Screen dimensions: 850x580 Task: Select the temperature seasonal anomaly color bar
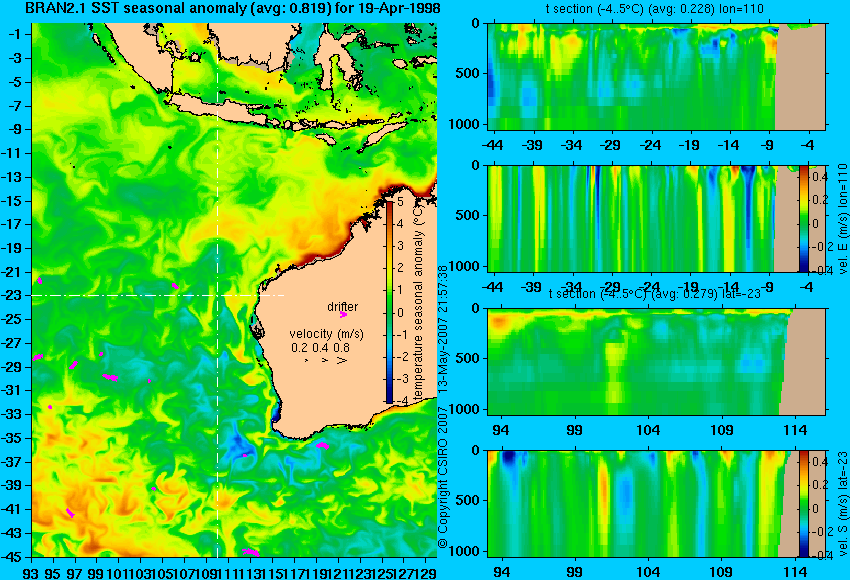[390, 301]
